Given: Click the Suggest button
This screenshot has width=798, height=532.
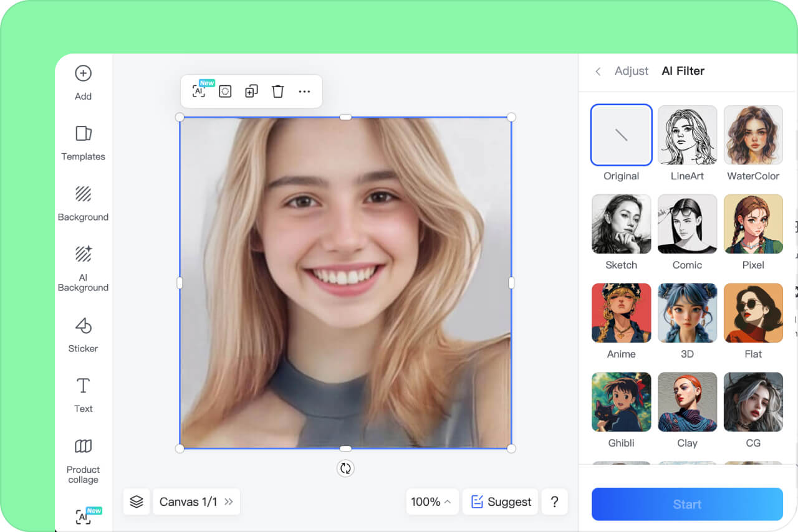Looking at the screenshot, I should (x=500, y=501).
